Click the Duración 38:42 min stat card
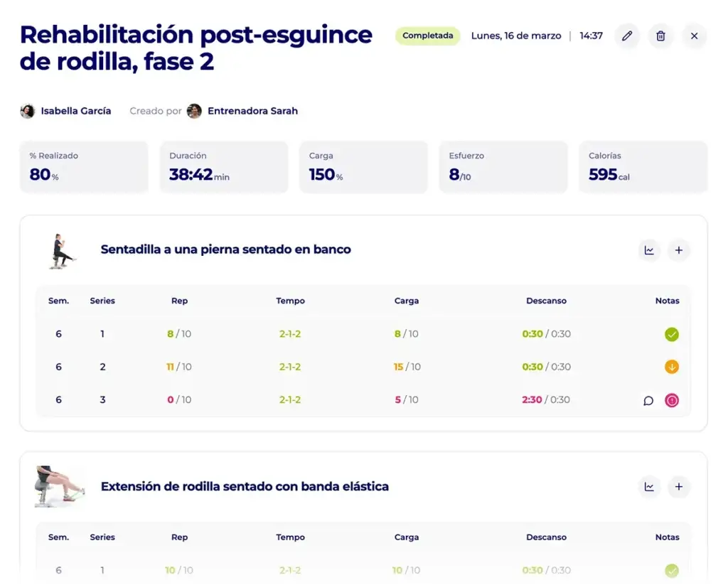728x585 pixels. [x=224, y=167]
